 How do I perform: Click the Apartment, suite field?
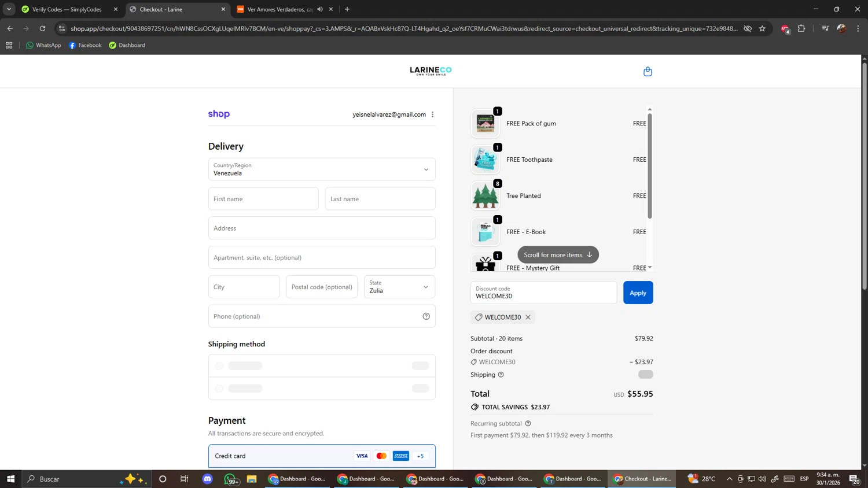click(x=322, y=258)
